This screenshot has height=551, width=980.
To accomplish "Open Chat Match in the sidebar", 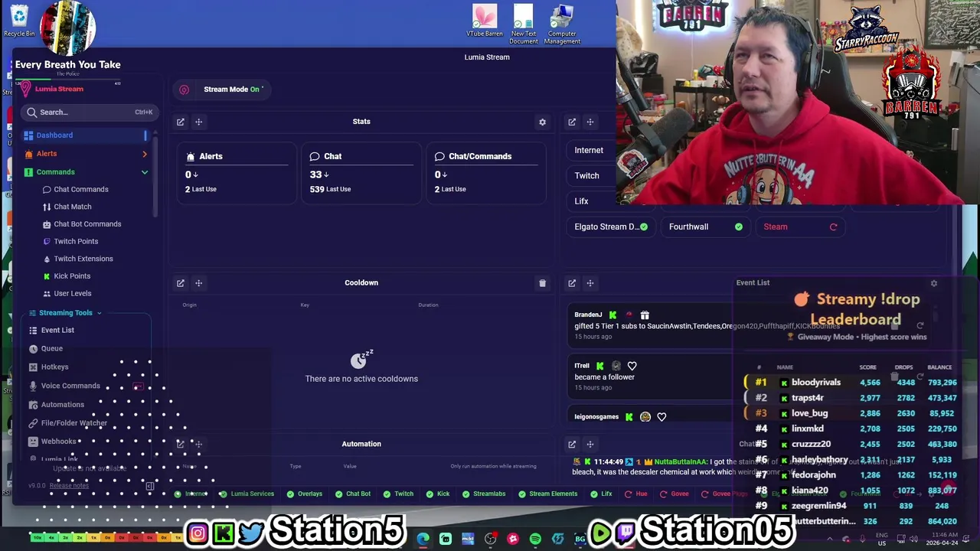I will pos(72,207).
